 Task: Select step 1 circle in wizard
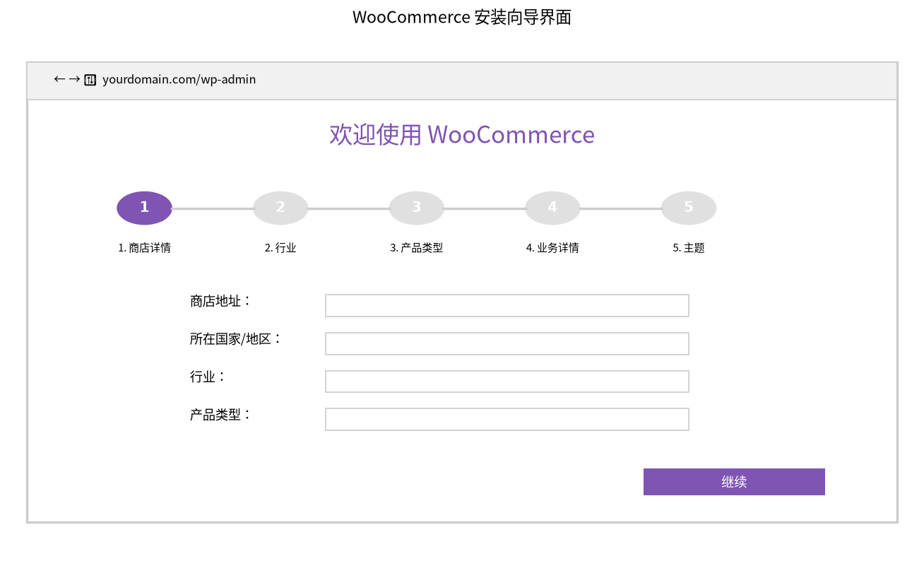point(144,208)
